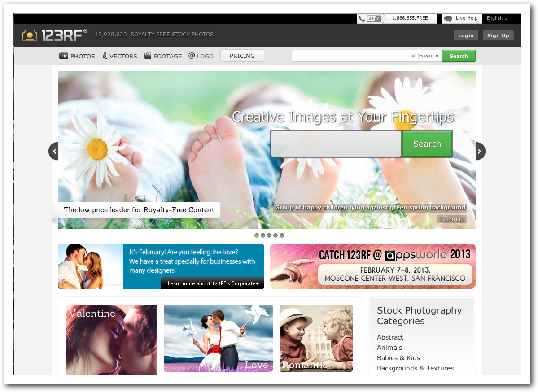Open the VECTORS menu

point(120,56)
